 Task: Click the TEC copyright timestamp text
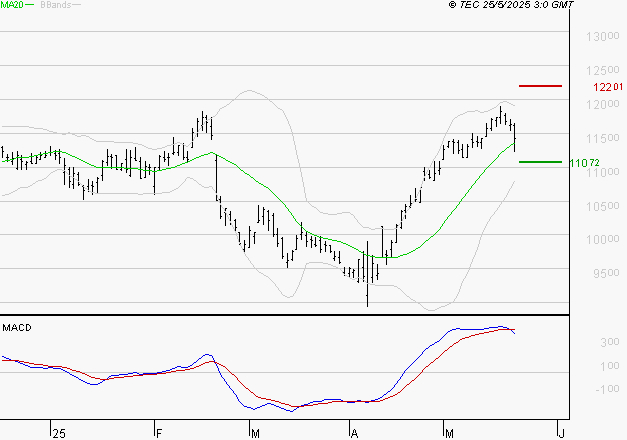(511, 4)
